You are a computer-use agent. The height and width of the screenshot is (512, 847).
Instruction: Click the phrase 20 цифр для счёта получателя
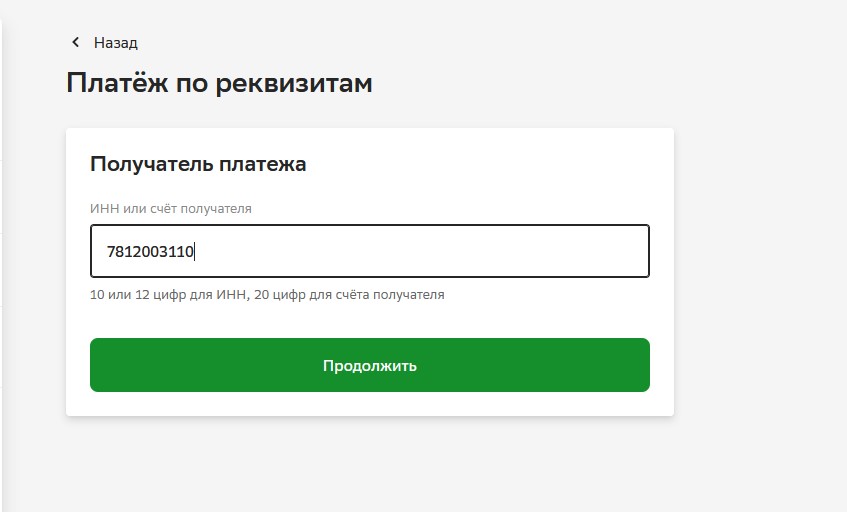tap(349, 295)
